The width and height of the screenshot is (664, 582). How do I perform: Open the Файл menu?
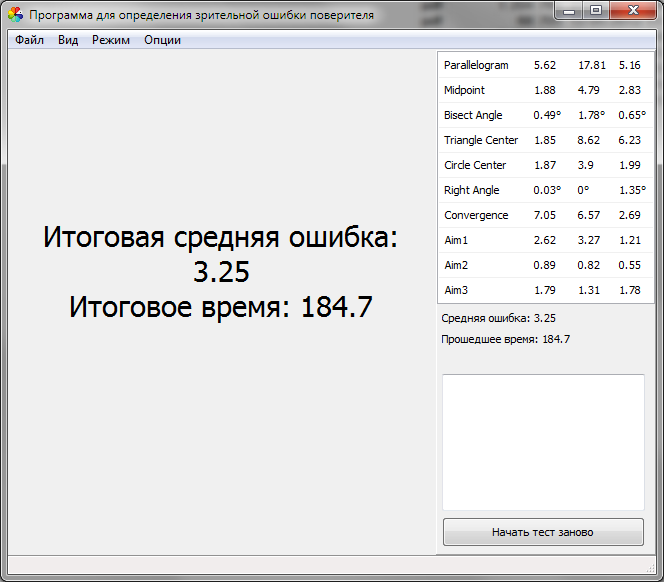point(29,40)
